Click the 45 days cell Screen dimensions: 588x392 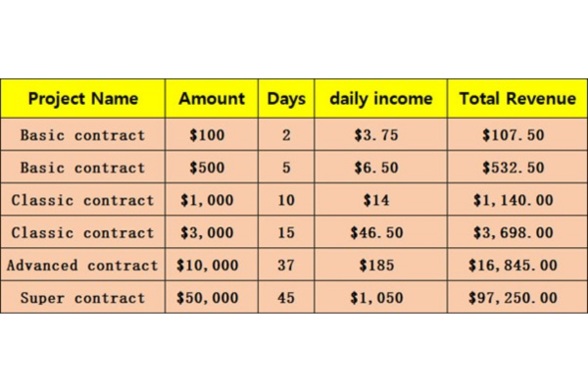[x=286, y=297]
